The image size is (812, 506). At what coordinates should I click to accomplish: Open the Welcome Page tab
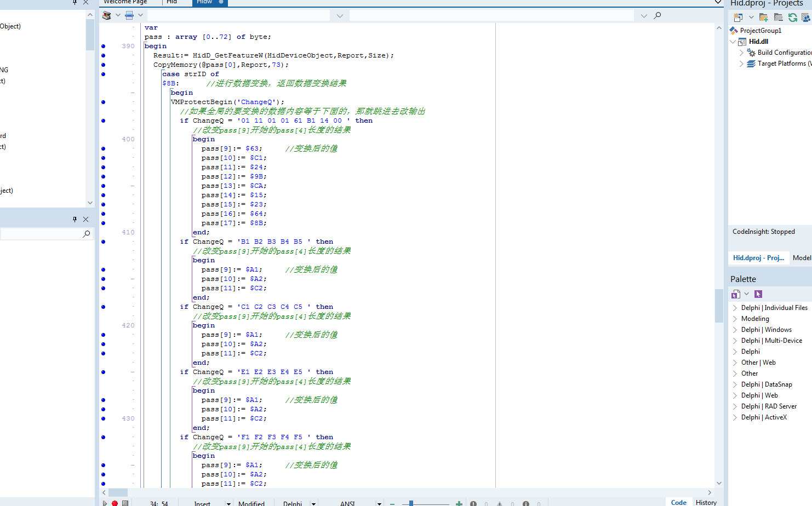click(125, 2)
